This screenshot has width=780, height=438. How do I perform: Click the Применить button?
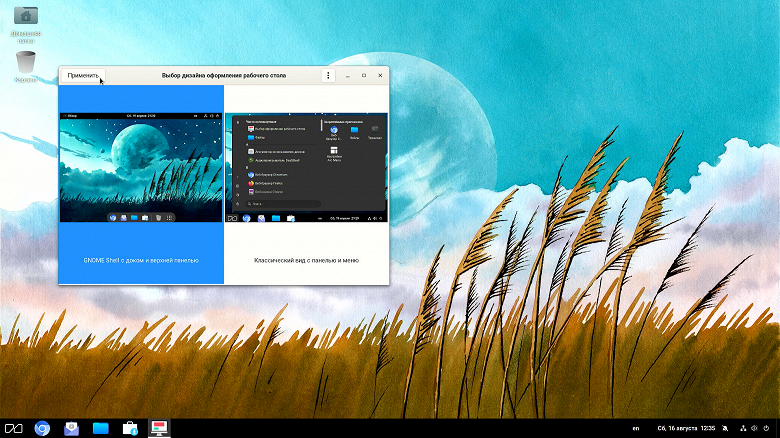83,76
